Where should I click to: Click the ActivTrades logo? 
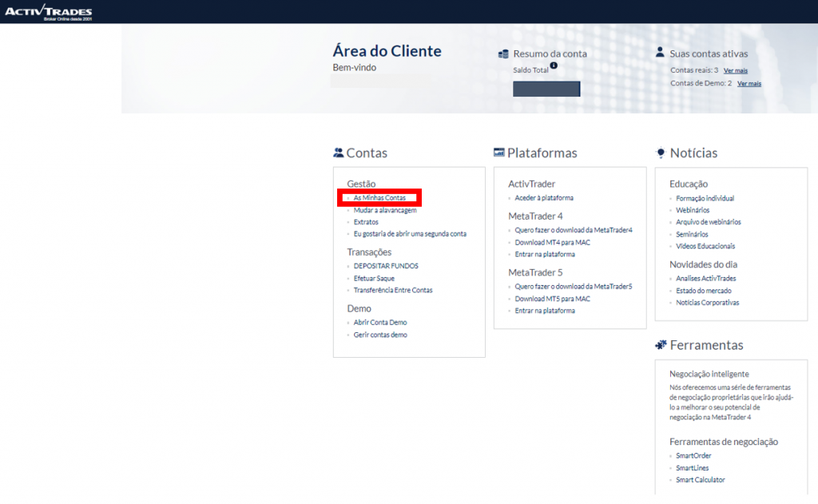pos(49,12)
